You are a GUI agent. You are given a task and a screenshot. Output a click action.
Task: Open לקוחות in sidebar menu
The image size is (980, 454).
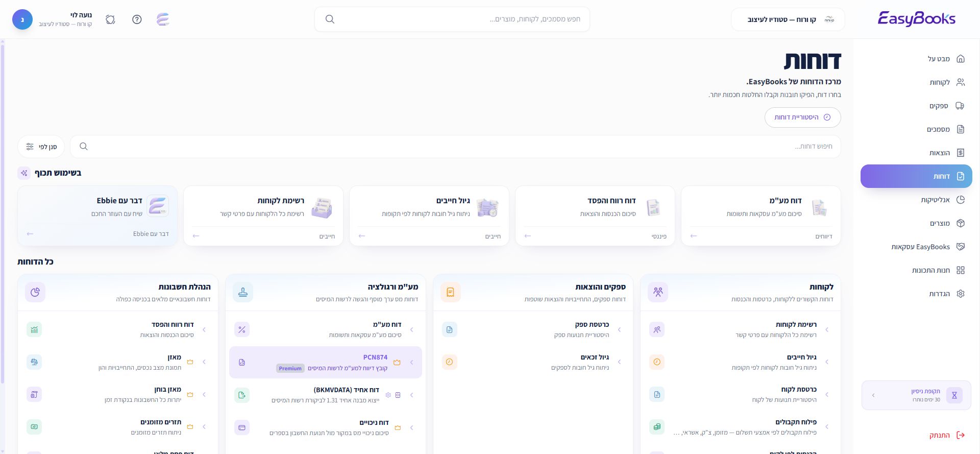click(916, 82)
